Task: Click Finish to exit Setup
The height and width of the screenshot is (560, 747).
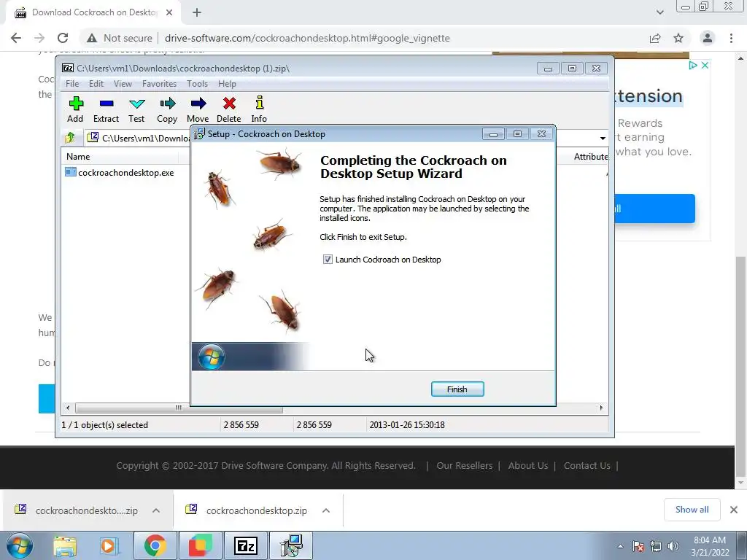Action: [457, 389]
